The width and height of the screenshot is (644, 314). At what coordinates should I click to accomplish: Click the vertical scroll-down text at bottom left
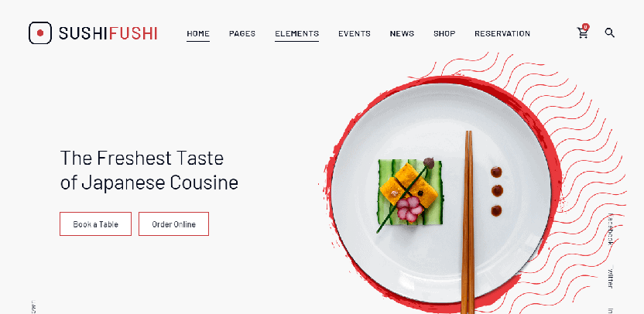(x=33, y=307)
